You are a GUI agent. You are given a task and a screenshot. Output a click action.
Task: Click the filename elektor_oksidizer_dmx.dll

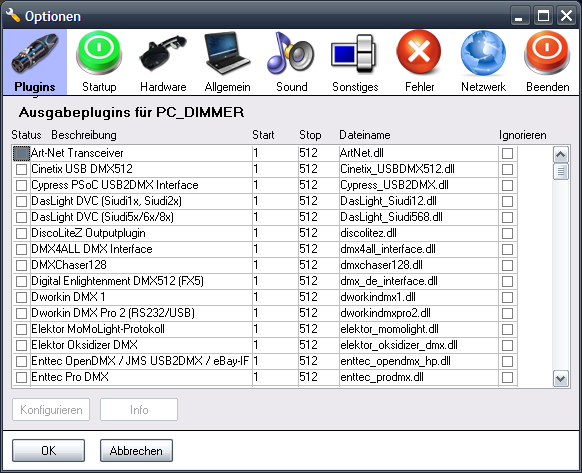click(x=399, y=345)
